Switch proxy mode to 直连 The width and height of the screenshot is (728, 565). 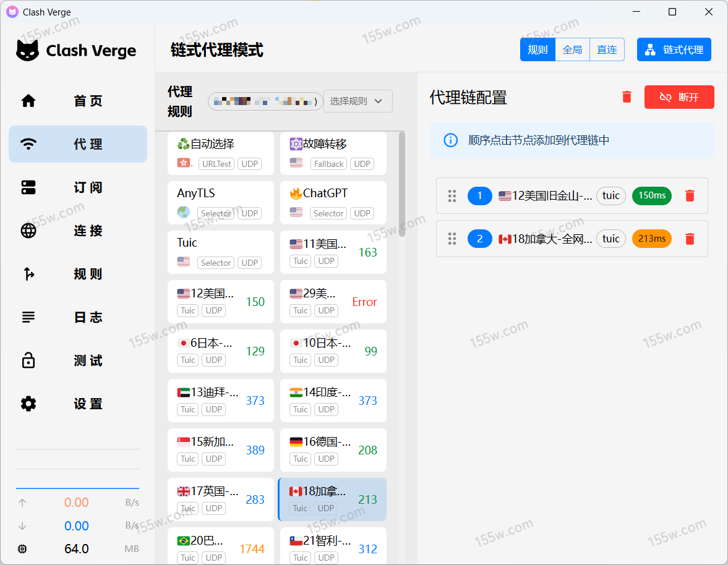pos(607,49)
